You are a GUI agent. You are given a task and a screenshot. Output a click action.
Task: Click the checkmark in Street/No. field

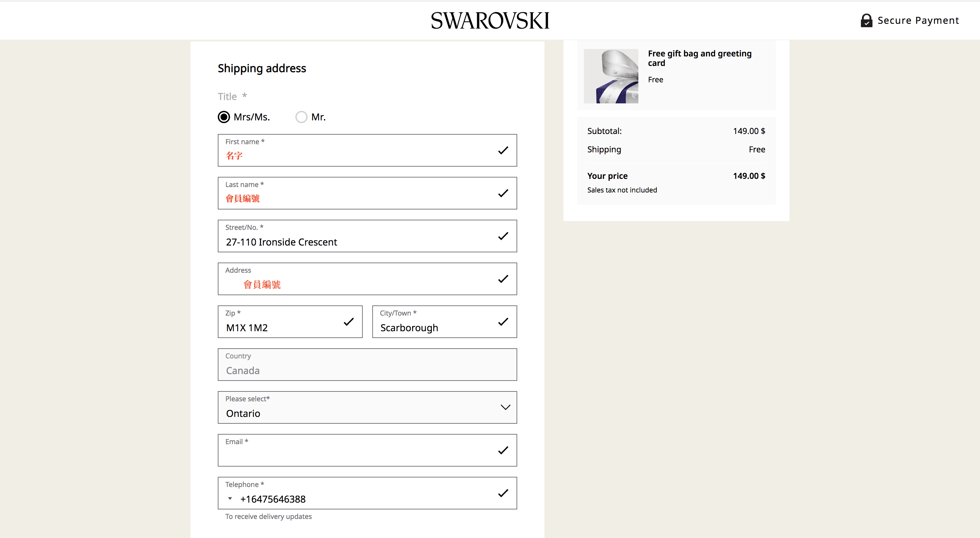(x=503, y=236)
